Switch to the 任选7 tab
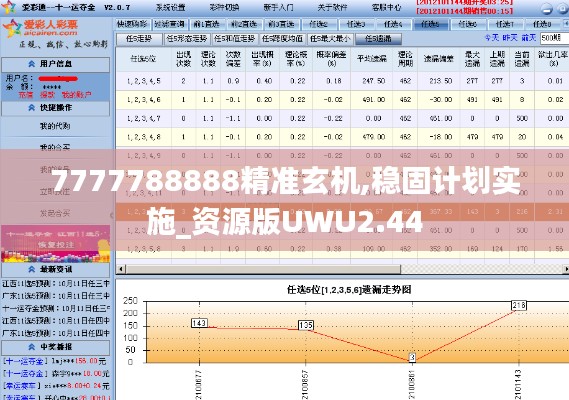This screenshot has width=569, height=400. (x=505, y=24)
